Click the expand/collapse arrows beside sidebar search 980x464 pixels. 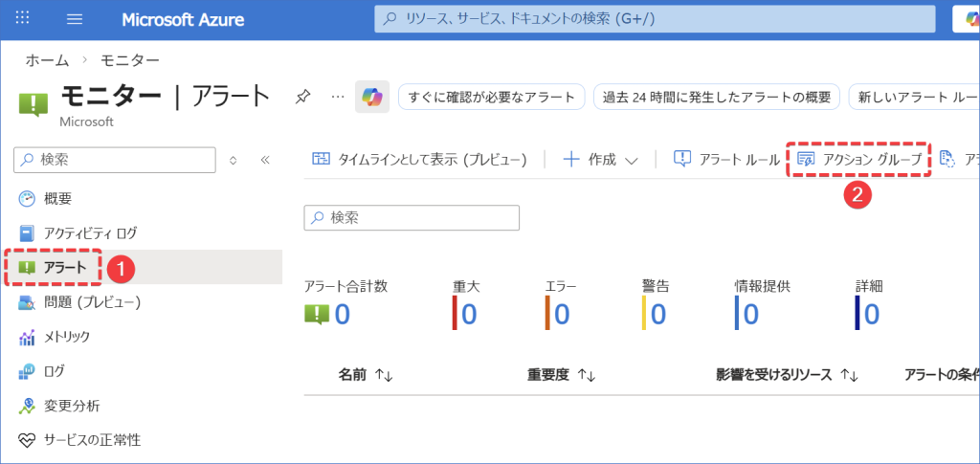[x=234, y=160]
